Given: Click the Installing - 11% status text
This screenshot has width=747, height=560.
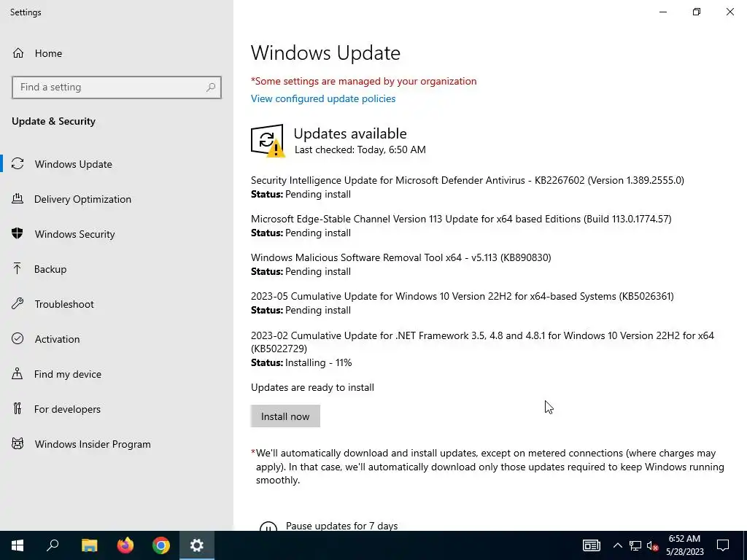Looking at the screenshot, I should pyautogui.click(x=318, y=363).
